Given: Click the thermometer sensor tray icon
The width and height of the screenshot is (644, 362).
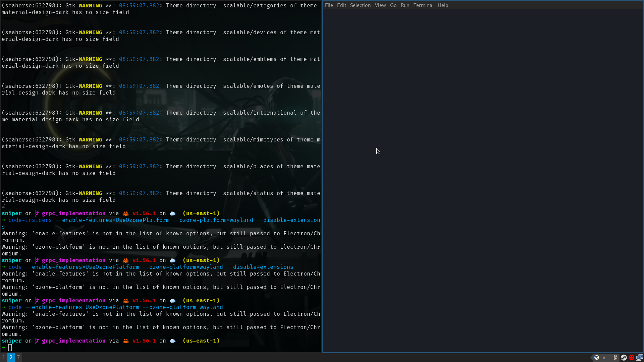Looking at the screenshot, I should click(615, 358).
